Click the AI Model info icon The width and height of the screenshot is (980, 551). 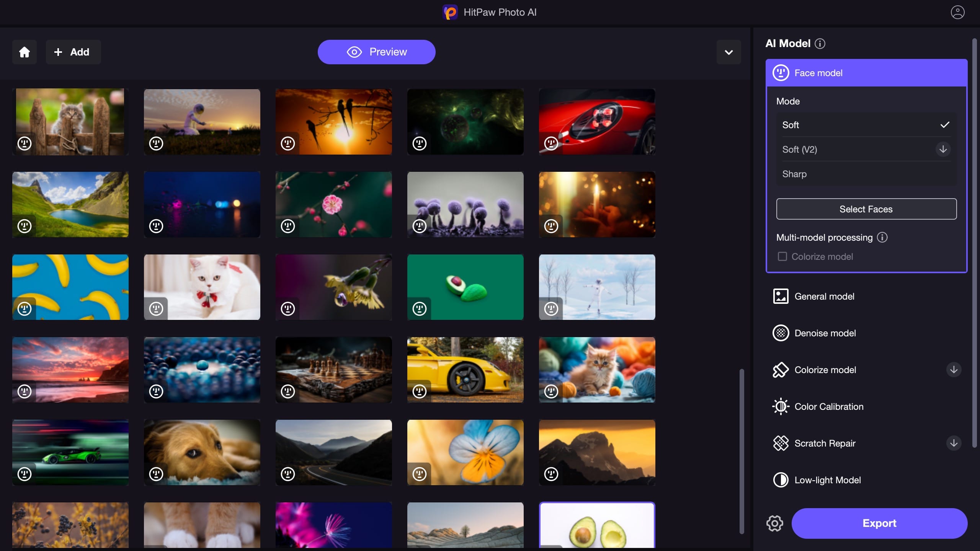(x=820, y=44)
